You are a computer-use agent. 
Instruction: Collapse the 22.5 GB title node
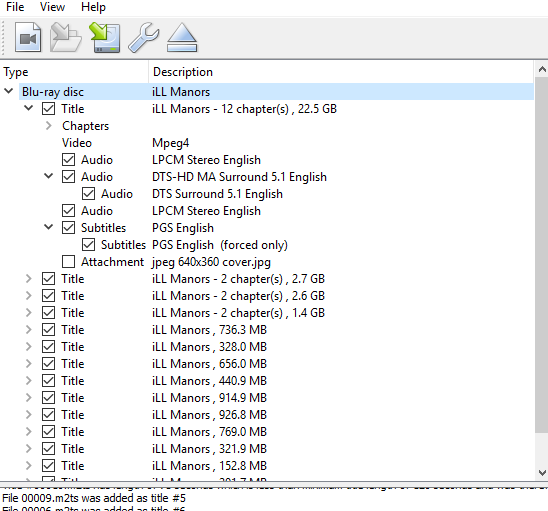[x=29, y=108]
